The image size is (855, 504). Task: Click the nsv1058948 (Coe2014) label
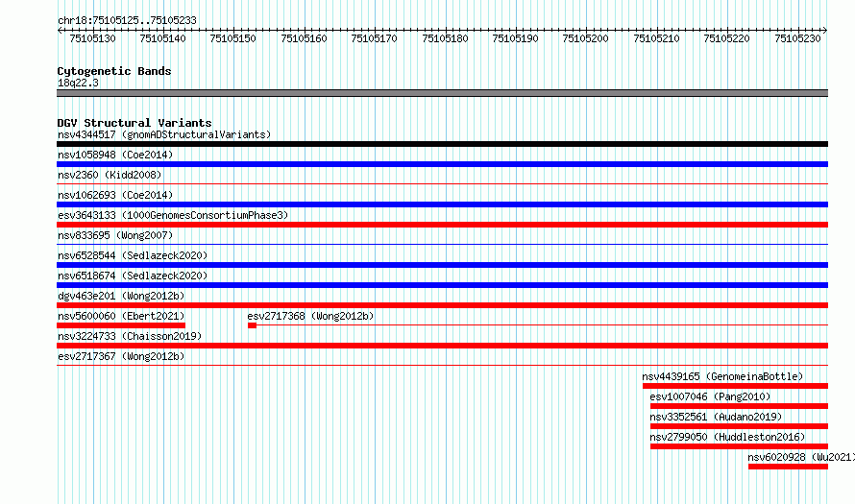point(115,155)
